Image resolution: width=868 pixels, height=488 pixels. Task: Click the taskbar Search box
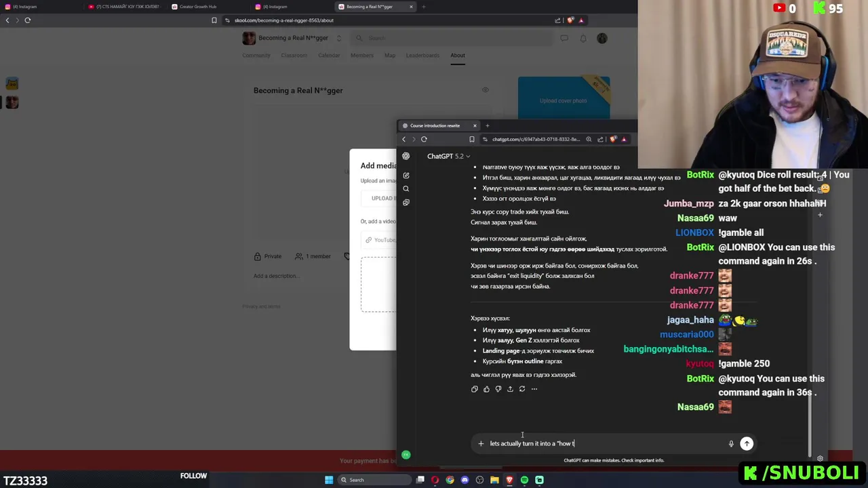[374, 480]
